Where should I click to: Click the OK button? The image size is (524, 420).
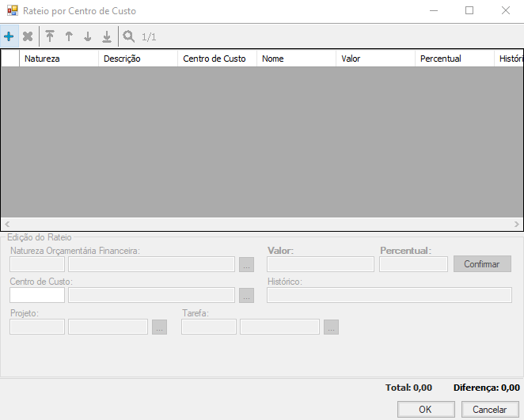[x=425, y=410]
